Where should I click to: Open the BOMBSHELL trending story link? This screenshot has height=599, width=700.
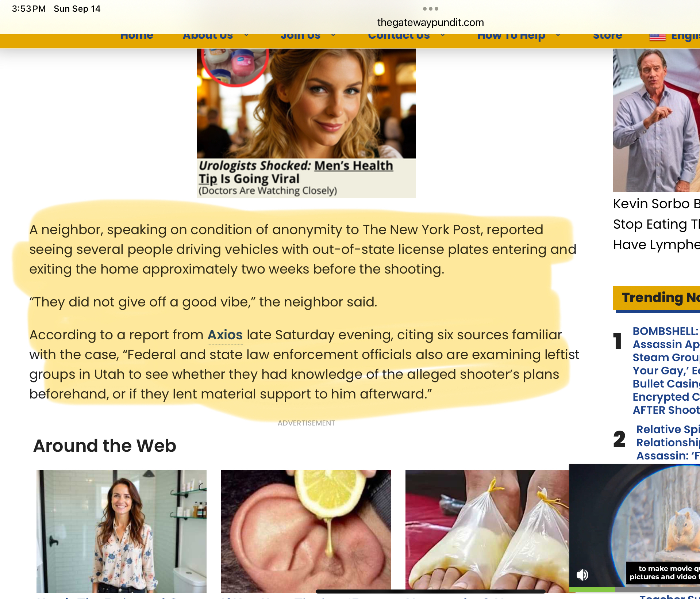[x=666, y=370]
